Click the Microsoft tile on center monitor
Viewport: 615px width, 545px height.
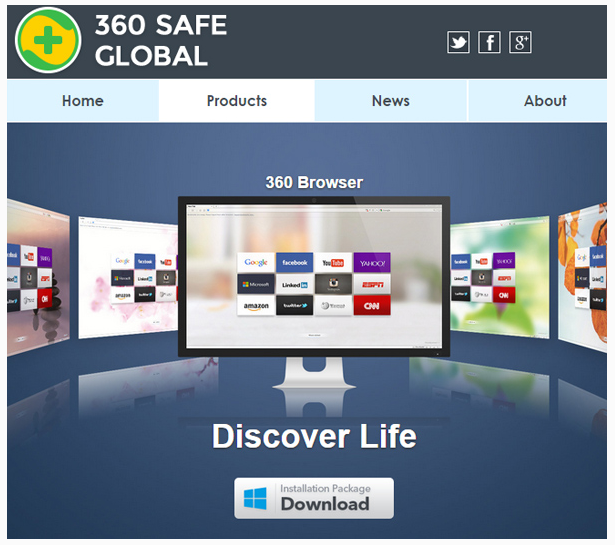click(x=256, y=284)
